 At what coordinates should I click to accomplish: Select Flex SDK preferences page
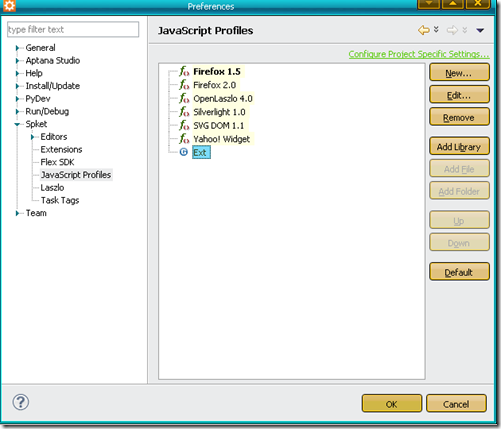point(57,162)
